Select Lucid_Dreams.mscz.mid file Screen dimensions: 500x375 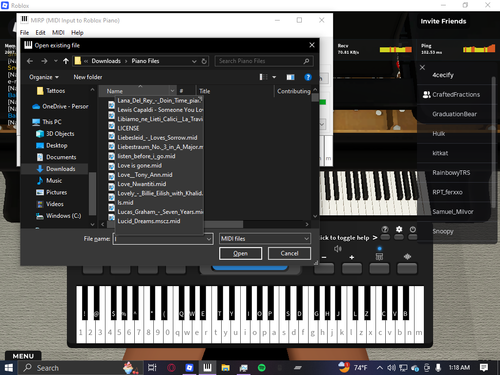(x=149, y=221)
